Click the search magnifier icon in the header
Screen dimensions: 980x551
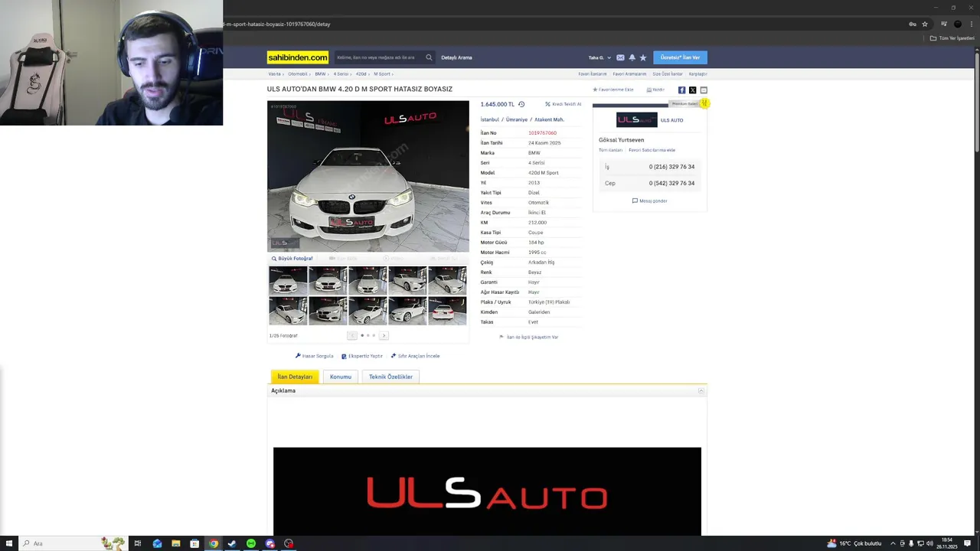pos(429,57)
